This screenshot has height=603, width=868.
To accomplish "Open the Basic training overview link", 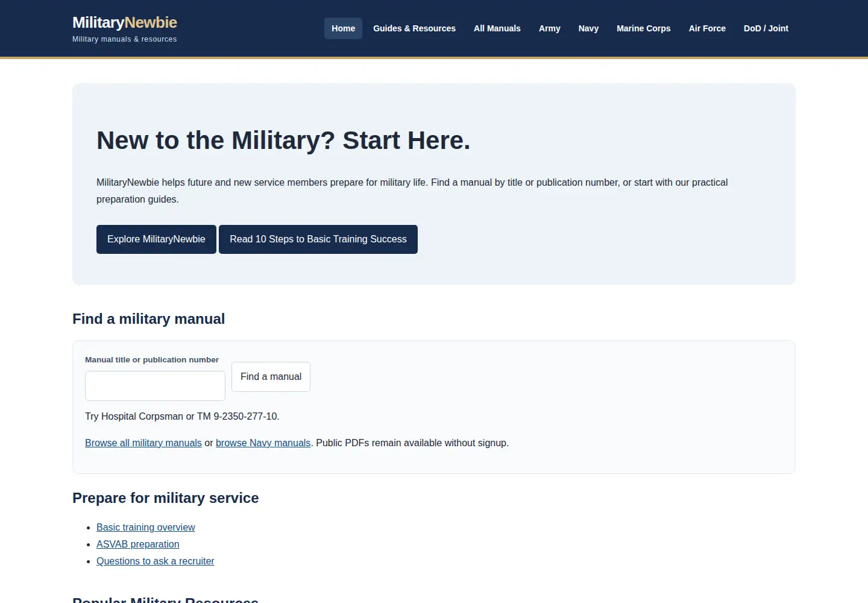I will [146, 527].
